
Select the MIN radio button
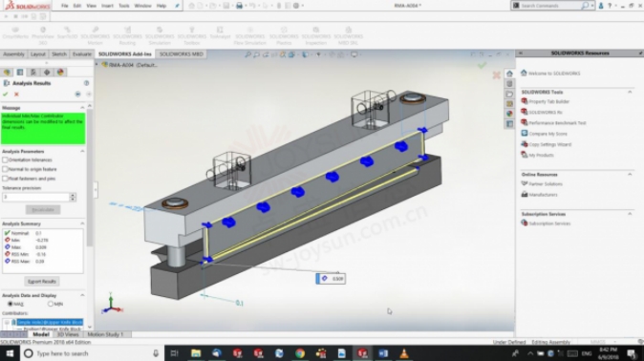(50, 304)
